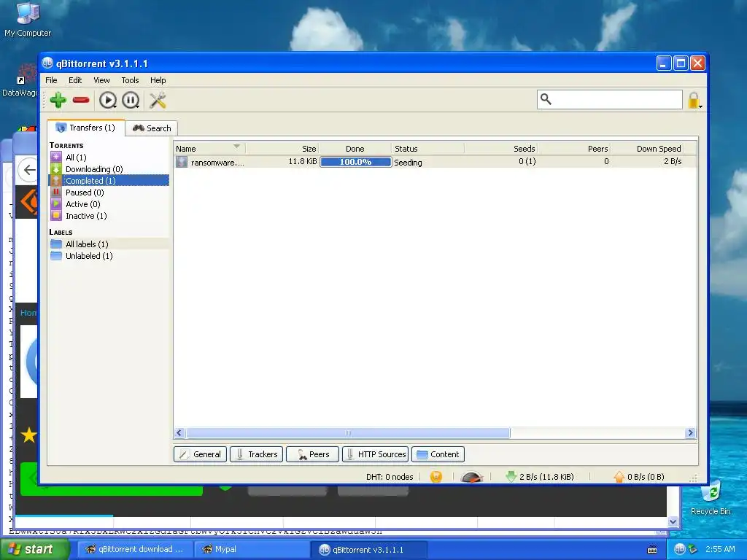Click the green download speed arrow icon
This screenshot has width=747, height=560.
(511, 477)
